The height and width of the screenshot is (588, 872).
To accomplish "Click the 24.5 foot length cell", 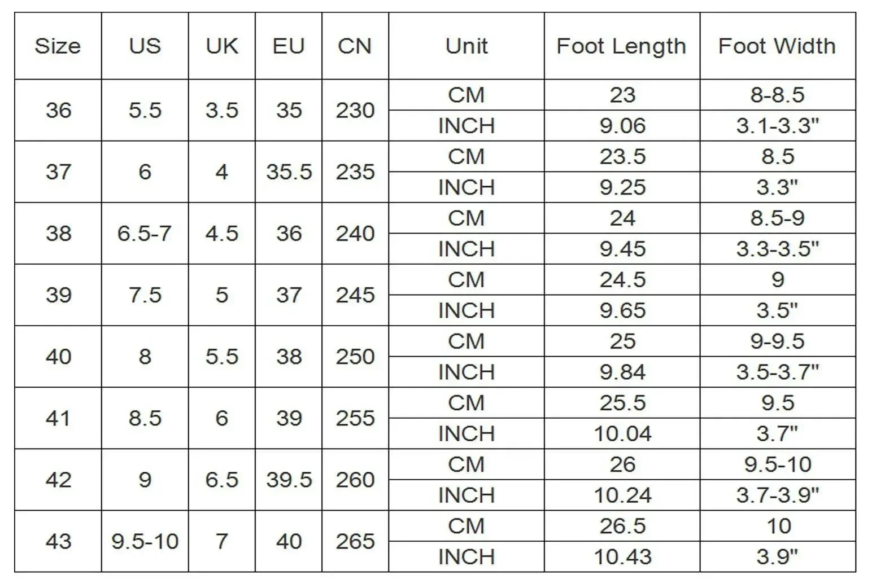I will (x=622, y=280).
